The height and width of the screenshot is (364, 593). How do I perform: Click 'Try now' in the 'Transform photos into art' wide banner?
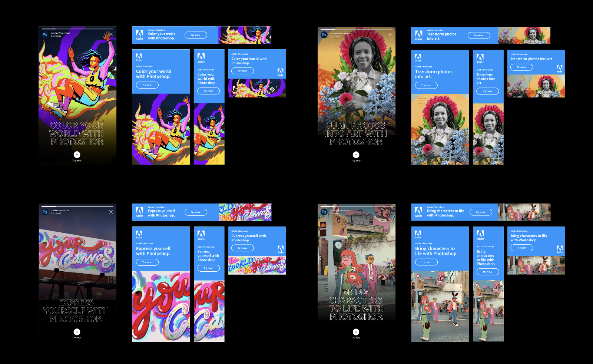tap(478, 36)
